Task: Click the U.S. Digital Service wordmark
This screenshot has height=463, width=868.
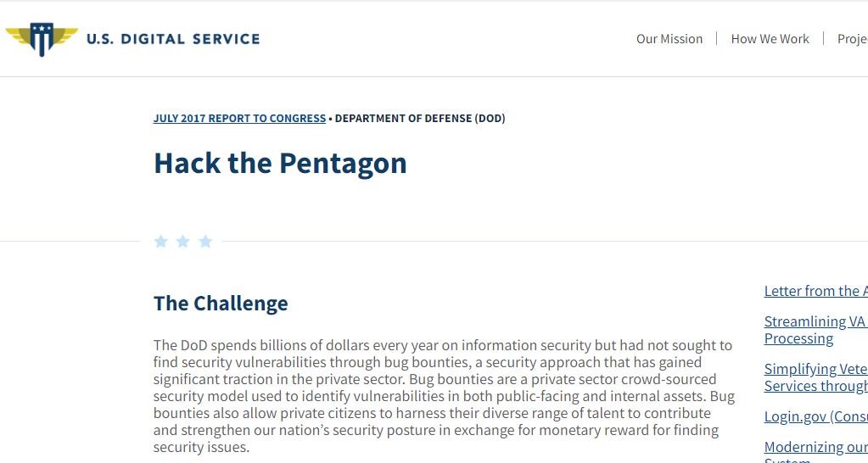Action: point(173,39)
